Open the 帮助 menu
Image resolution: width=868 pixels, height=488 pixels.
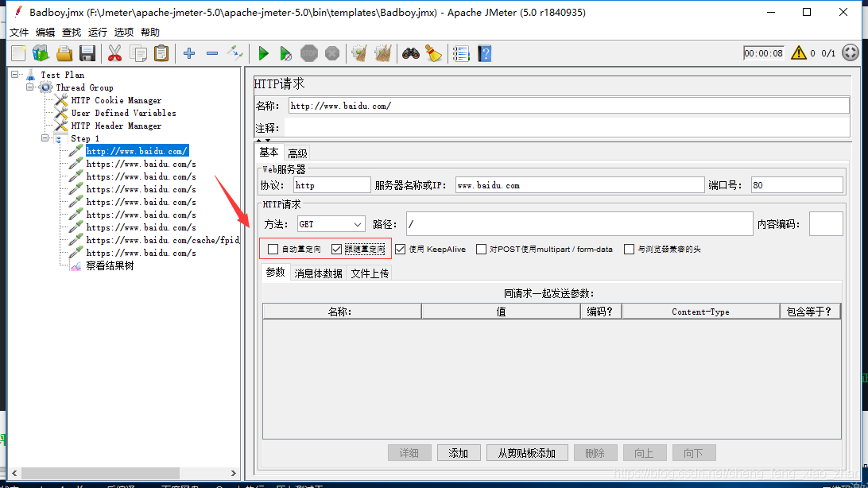[150, 33]
